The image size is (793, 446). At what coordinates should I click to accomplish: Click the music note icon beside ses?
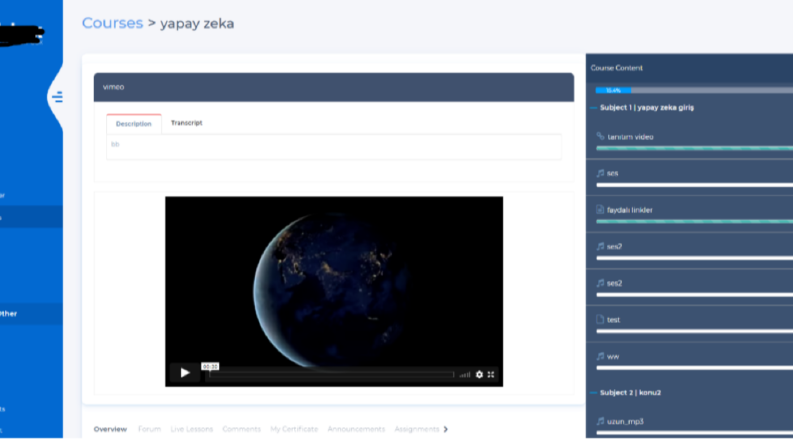click(600, 246)
